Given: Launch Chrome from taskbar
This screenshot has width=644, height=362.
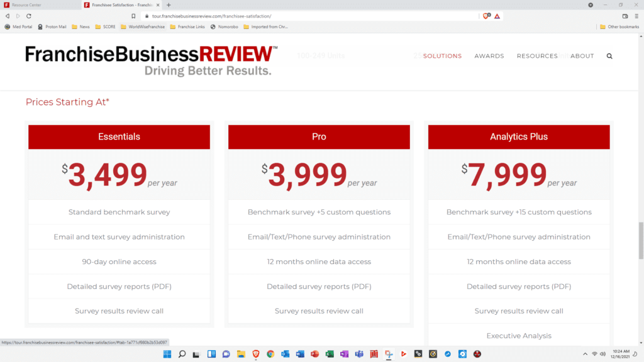Looking at the screenshot, I should 270,354.
